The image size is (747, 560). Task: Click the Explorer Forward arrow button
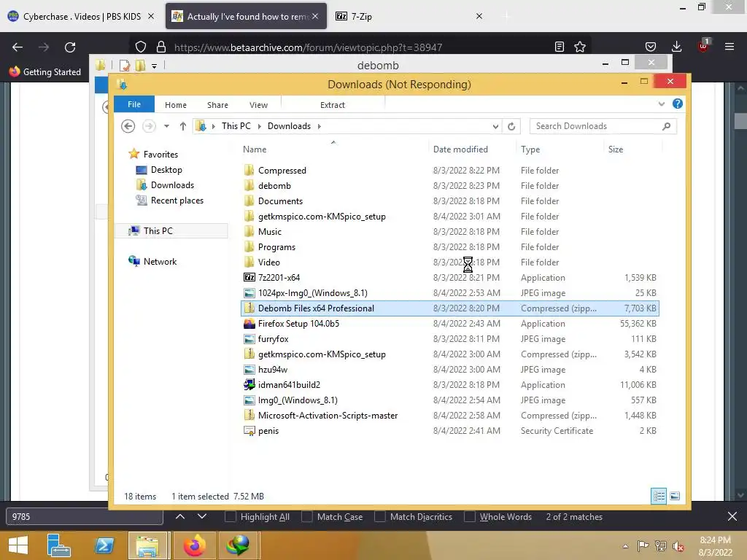[149, 126]
